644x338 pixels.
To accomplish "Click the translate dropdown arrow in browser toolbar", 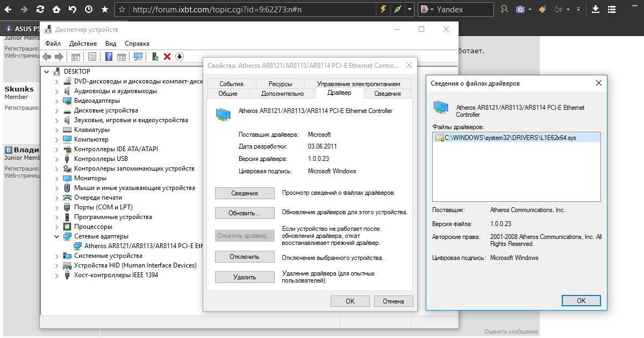I will [568, 9].
